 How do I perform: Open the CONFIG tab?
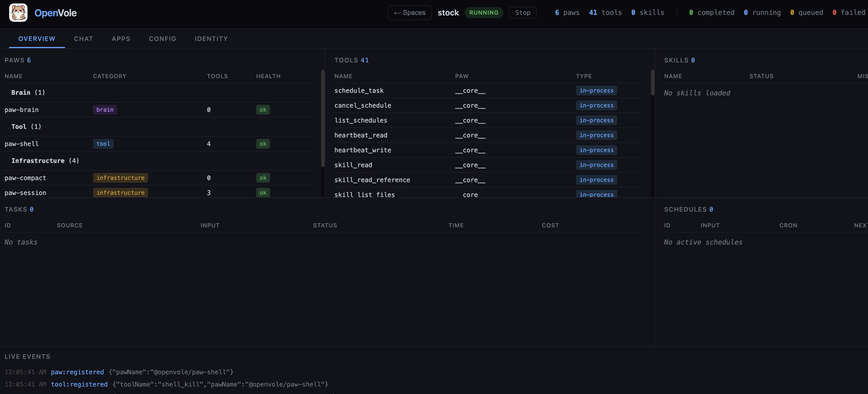(x=162, y=39)
